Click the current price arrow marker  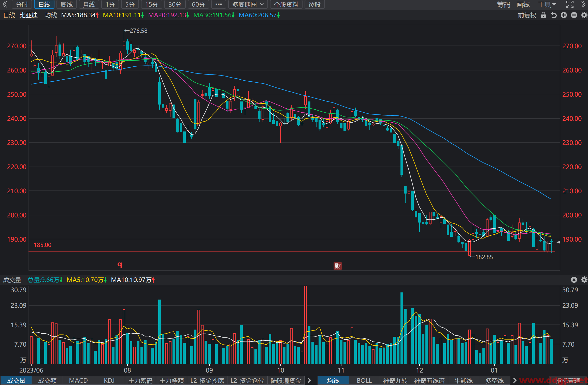[558, 242]
